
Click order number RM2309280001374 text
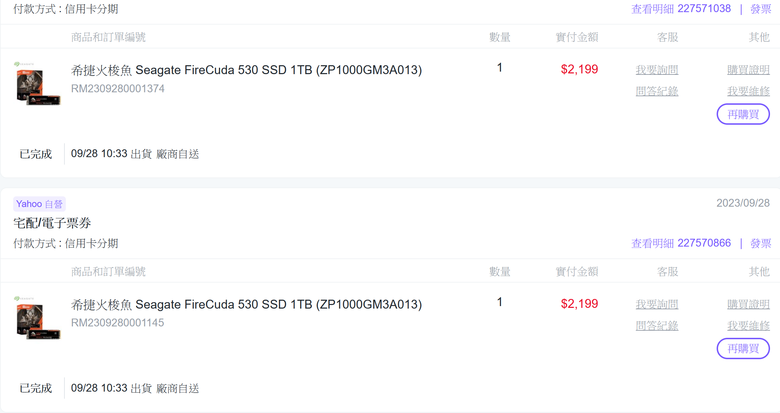click(x=117, y=89)
